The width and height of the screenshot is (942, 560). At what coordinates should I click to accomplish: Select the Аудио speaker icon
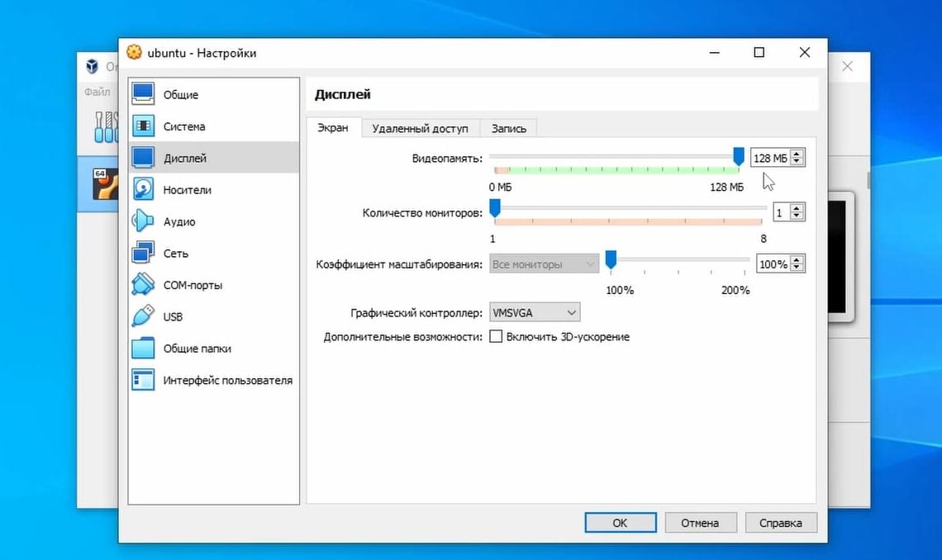(x=143, y=221)
